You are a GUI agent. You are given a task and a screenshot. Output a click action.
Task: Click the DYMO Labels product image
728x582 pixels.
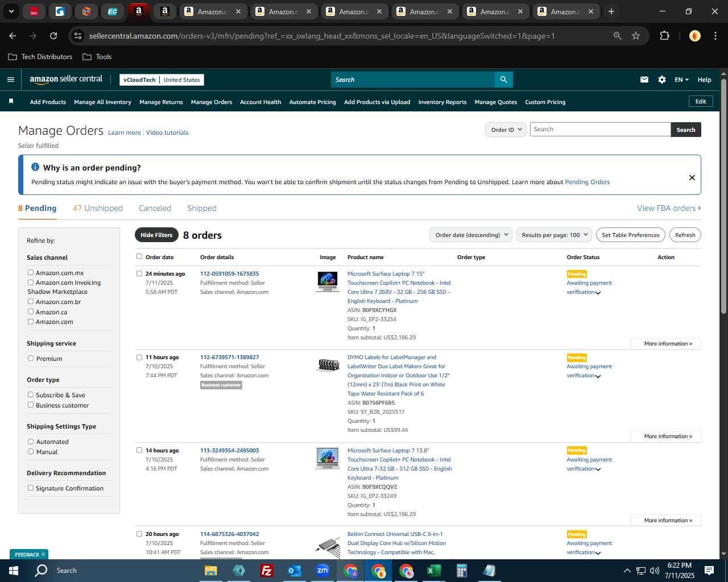pos(328,365)
